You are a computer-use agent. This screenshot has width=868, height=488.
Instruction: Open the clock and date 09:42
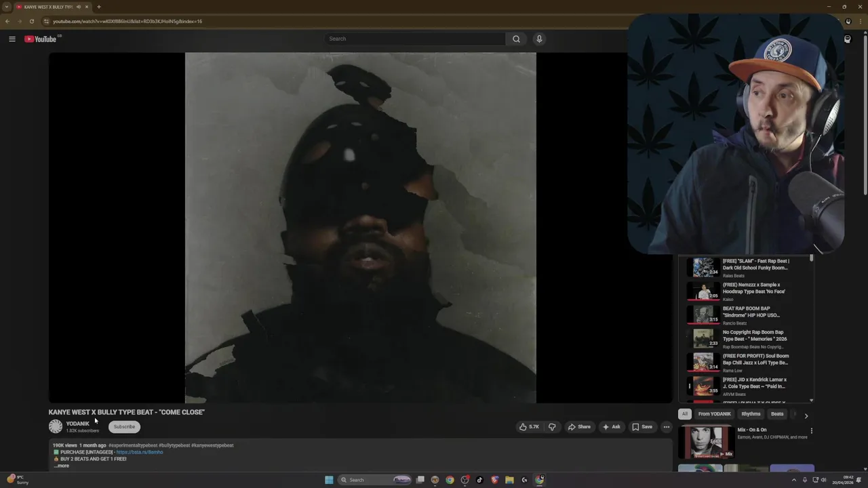tap(842, 480)
